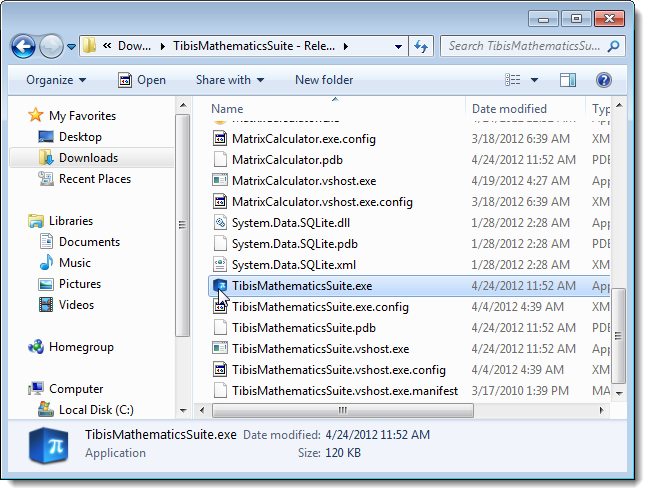Click the folder icon in the address bar

89,46
